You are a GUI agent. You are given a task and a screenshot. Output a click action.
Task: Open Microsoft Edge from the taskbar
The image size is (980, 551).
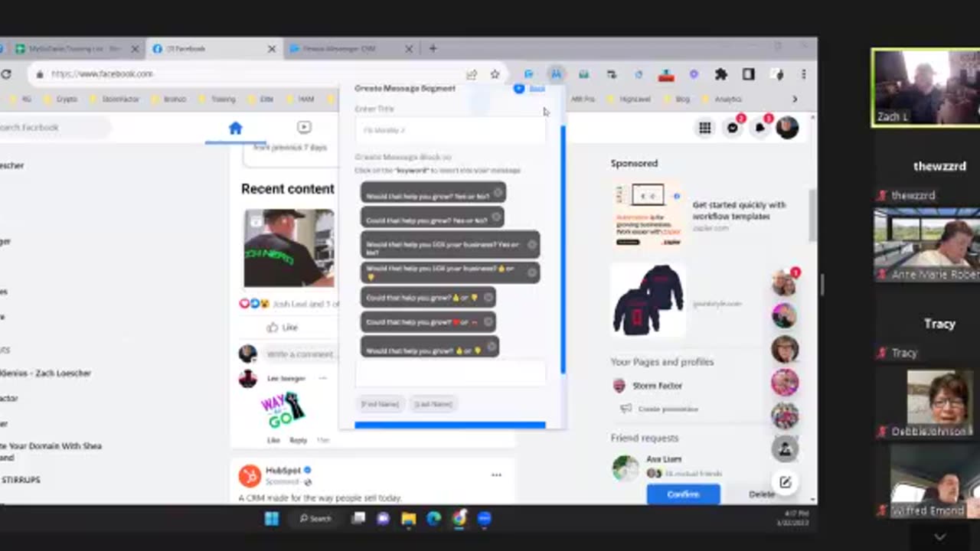(x=433, y=519)
